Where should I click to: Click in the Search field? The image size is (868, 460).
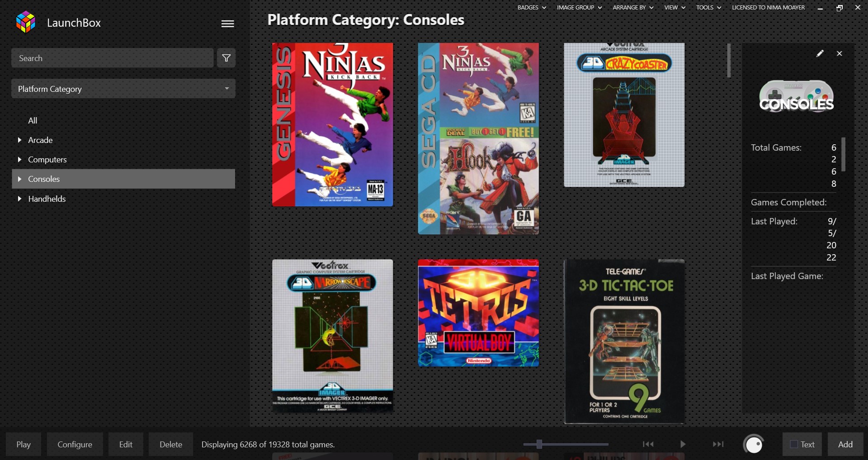click(113, 58)
